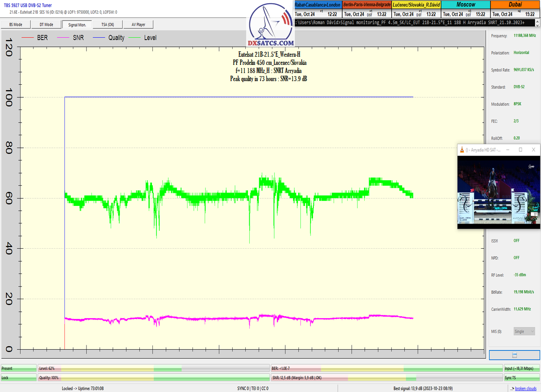Toggle the magenta SNR legend entry

pos(67,38)
